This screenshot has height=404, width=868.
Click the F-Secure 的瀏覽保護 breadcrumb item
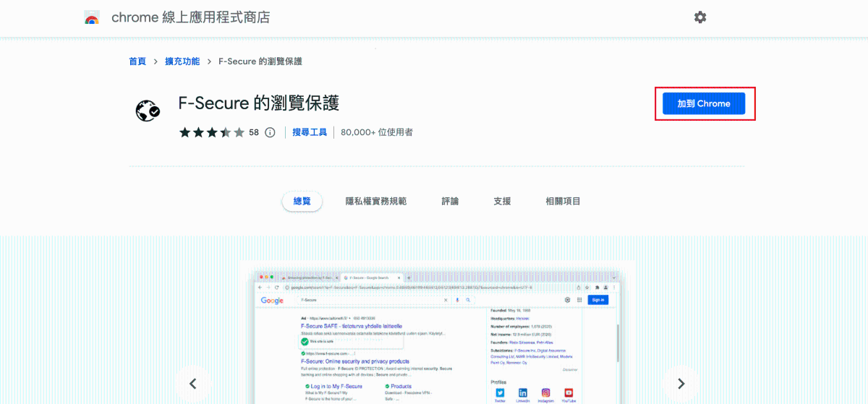[x=260, y=61]
